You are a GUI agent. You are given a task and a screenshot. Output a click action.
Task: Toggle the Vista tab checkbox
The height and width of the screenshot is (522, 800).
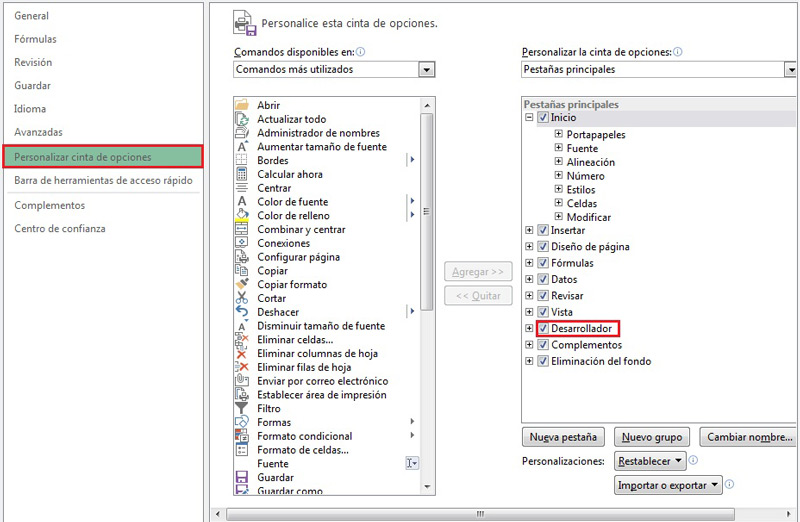pyautogui.click(x=543, y=312)
